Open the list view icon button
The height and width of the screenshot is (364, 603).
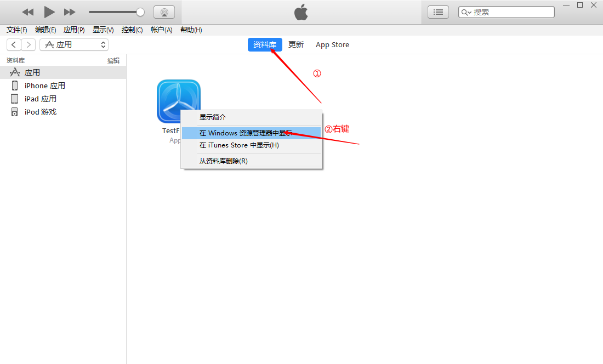coord(438,12)
